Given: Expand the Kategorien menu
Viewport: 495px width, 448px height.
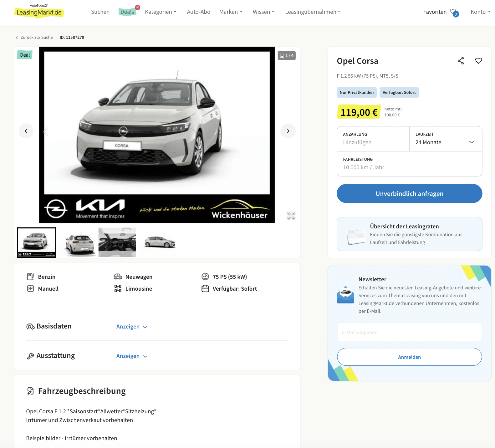Looking at the screenshot, I should 161,12.
